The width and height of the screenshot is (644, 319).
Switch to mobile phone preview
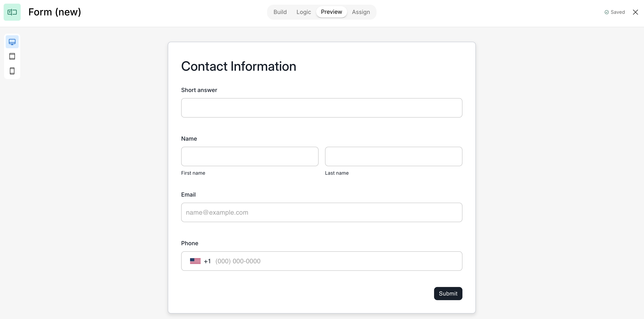point(12,71)
